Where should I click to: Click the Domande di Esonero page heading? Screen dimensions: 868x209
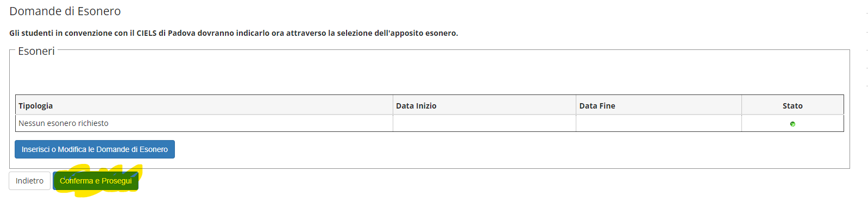click(65, 11)
